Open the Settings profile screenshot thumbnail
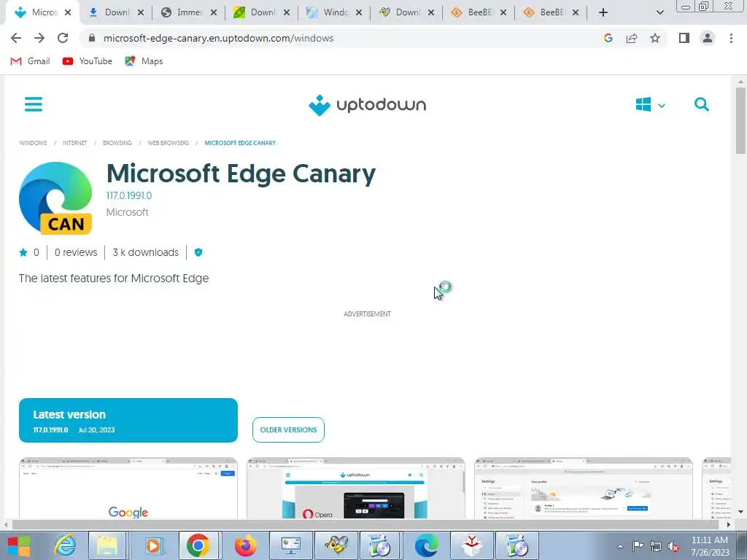 [x=584, y=489]
